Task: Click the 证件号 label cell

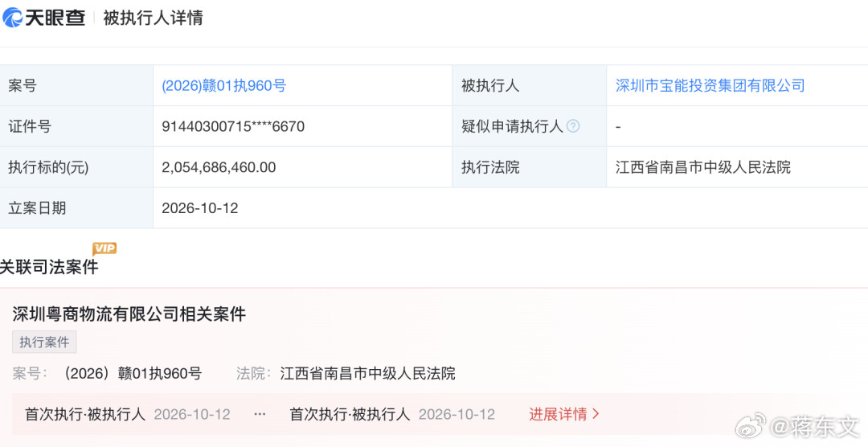Action: pyautogui.click(x=76, y=126)
